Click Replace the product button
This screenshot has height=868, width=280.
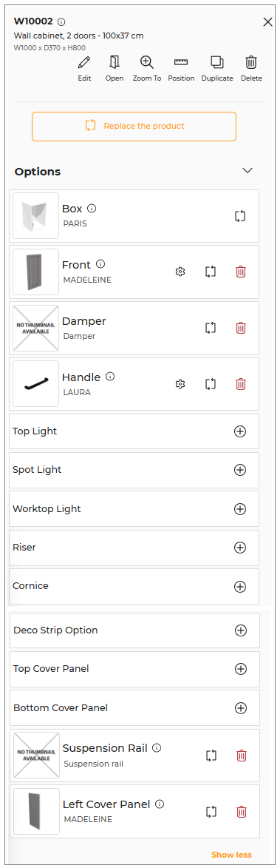(x=134, y=127)
